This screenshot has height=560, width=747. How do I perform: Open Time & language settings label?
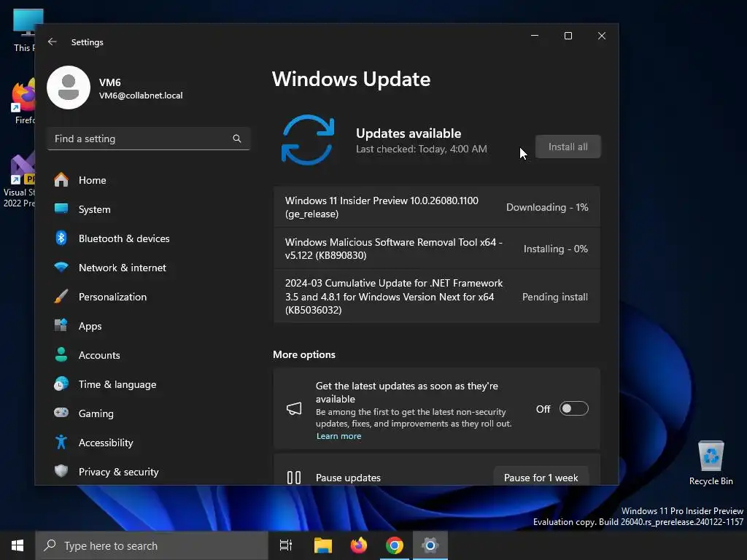coord(117,384)
